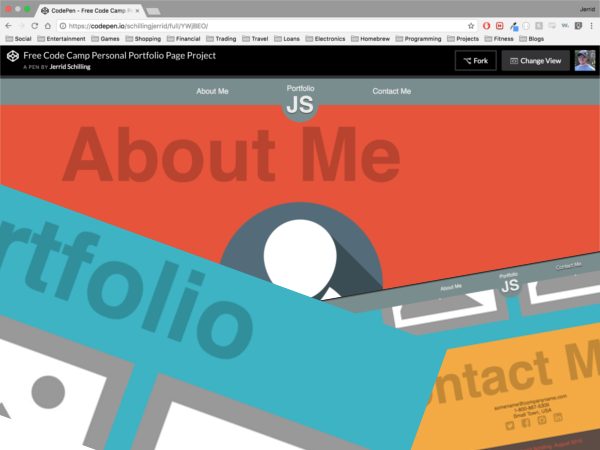Click the Facebook icon in the Contact section
This screenshot has width=600, height=450.
[x=527, y=422]
